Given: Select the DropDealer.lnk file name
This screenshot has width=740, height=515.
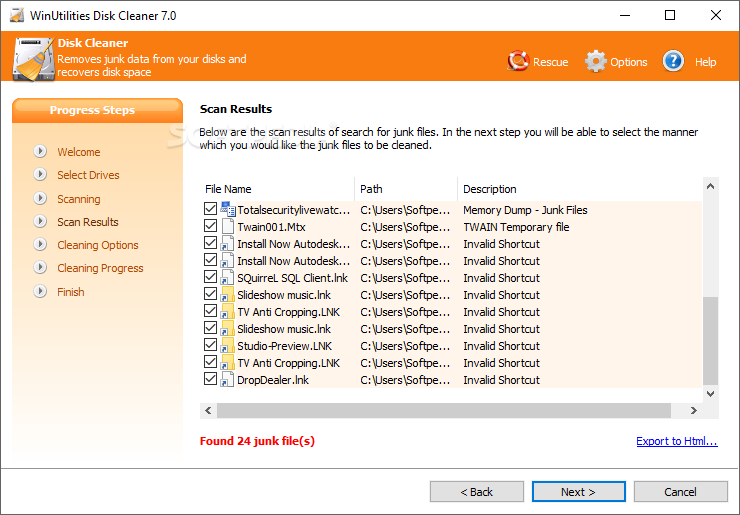Looking at the screenshot, I should 273,380.
